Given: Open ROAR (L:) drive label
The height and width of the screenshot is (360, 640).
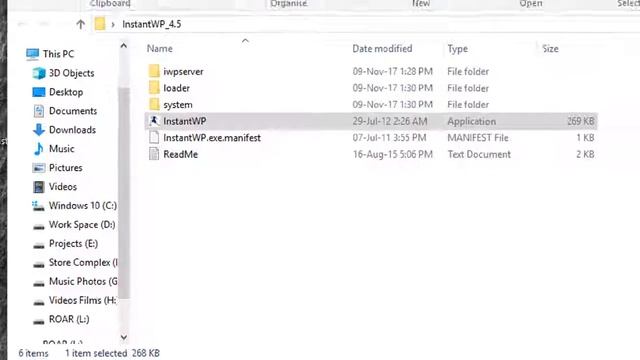Looking at the screenshot, I should click(69, 319).
